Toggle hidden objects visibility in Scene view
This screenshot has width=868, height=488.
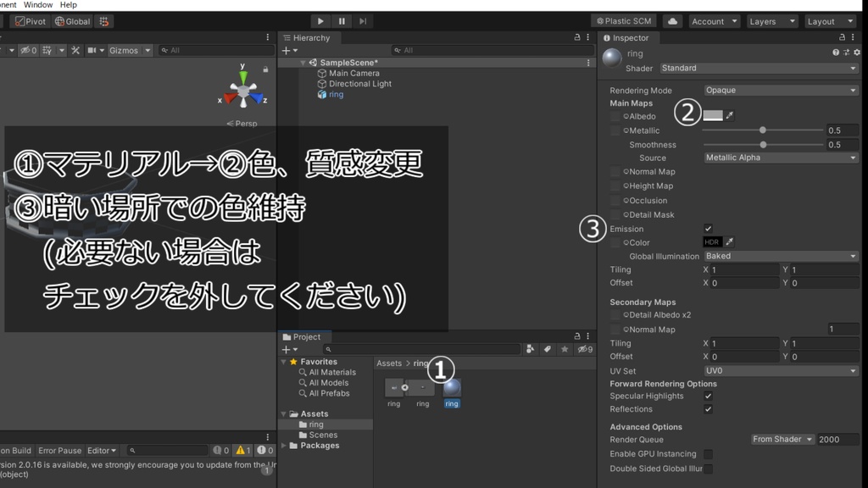click(x=28, y=50)
